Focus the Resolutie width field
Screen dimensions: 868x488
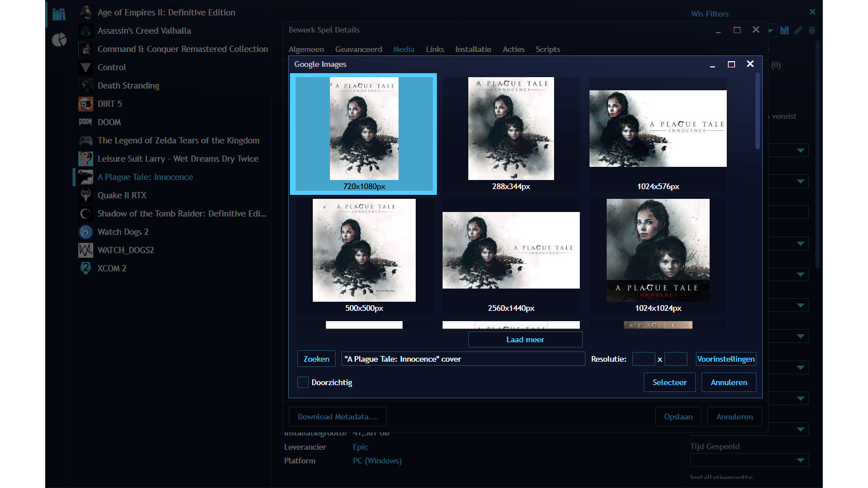click(643, 359)
